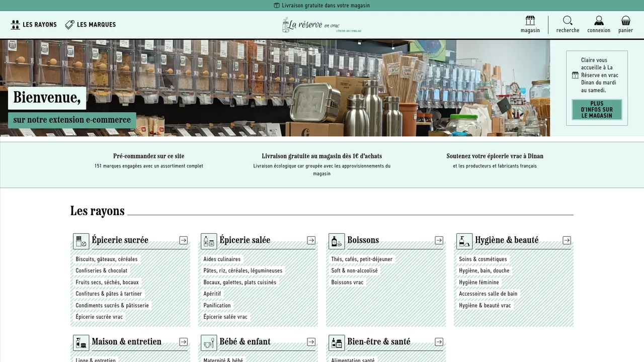Viewport: 644px width, 362px height.
Task: Open the panier basket icon
Action: (626, 21)
